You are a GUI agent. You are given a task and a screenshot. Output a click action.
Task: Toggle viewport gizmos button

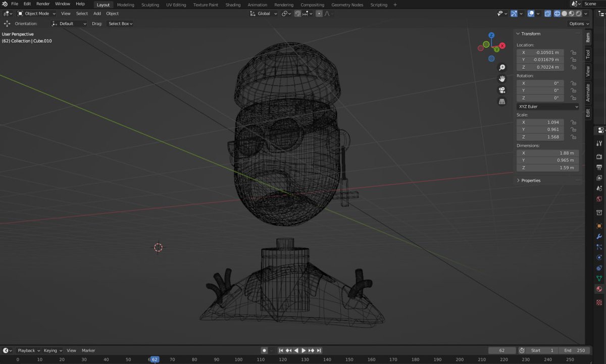(x=514, y=14)
